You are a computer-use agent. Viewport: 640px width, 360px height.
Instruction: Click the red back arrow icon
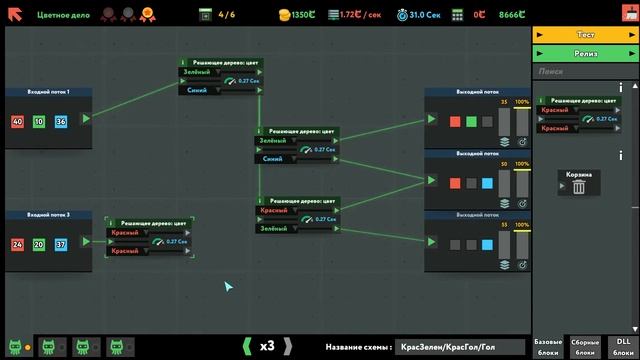pos(15,14)
